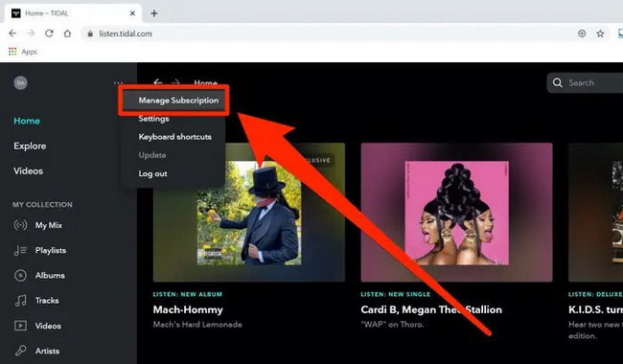The width and height of the screenshot is (623, 364).
Task: Click the Tracks music note icon
Action: point(20,301)
